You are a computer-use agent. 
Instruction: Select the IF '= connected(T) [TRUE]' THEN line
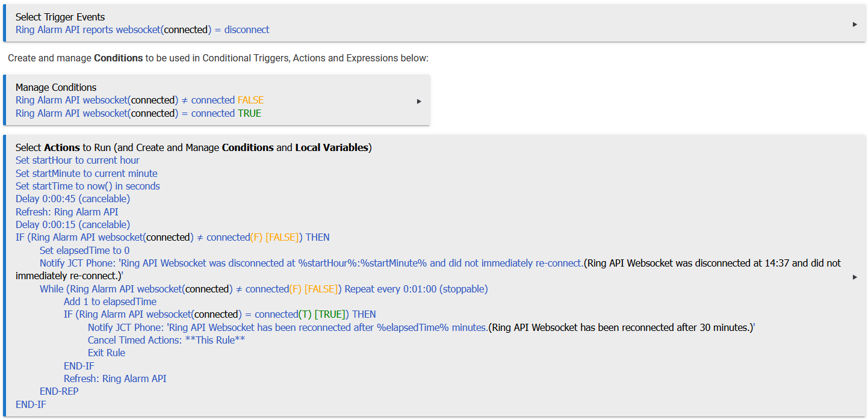pyautogui.click(x=220, y=314)
